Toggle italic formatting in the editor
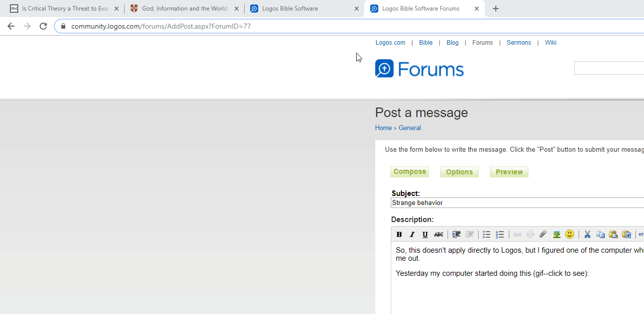Screen dimensions: 644x314 click(x=412, y=235)
